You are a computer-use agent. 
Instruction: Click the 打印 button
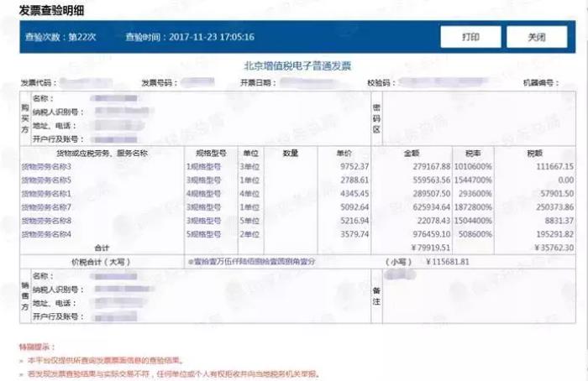(x=470, y=38)
